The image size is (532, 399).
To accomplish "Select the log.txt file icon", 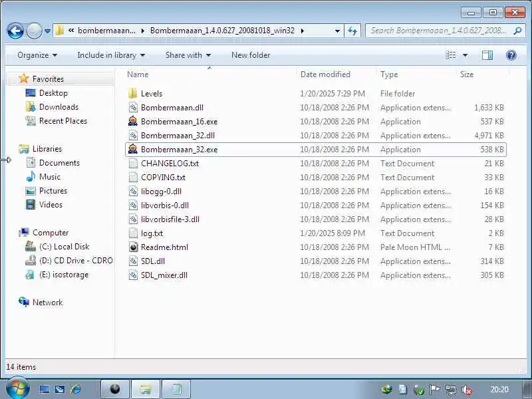I will point(133,233).
